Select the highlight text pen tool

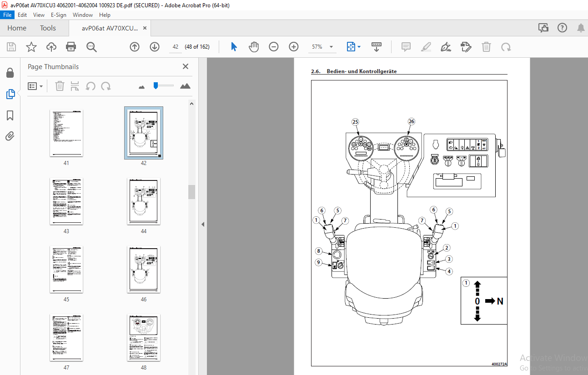click(x=426, y=47)
